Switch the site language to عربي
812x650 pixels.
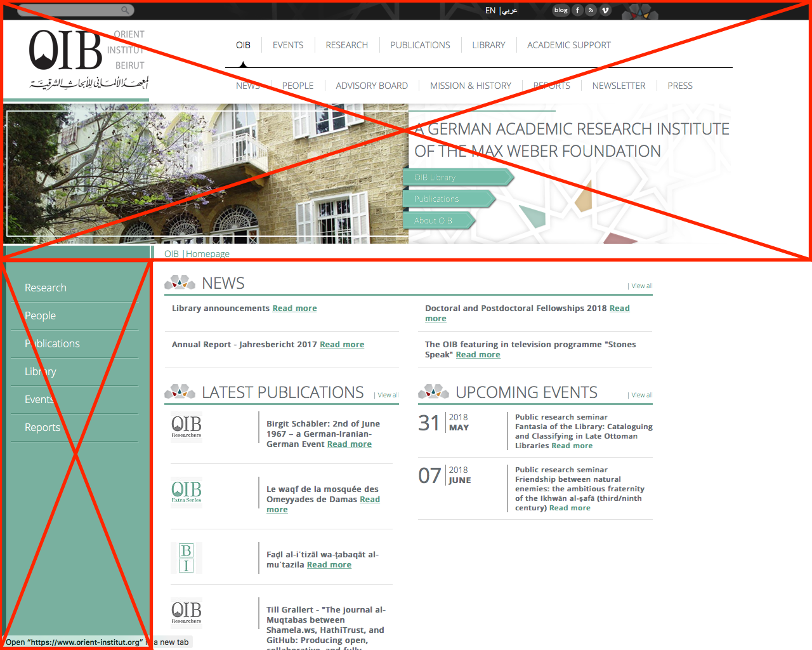click(509, 10)
